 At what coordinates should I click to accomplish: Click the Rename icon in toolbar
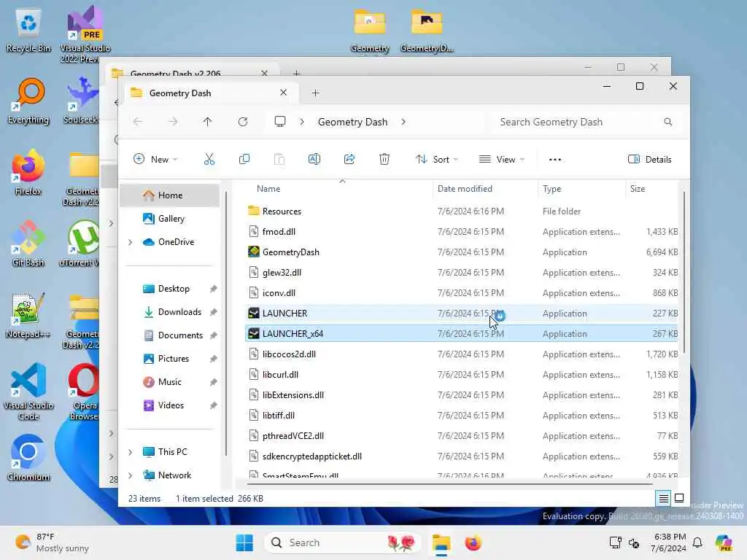tap(314, 159)
